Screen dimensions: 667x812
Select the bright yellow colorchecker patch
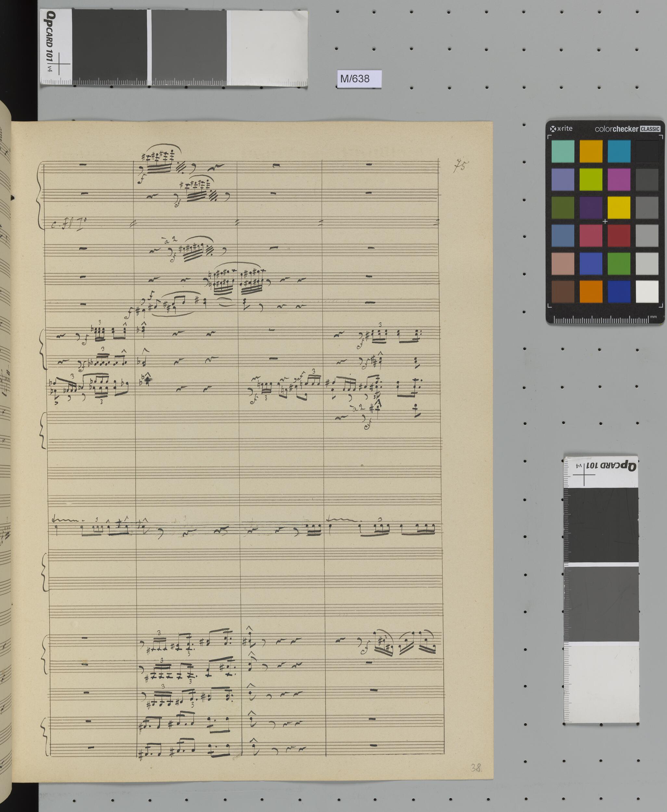619,208
